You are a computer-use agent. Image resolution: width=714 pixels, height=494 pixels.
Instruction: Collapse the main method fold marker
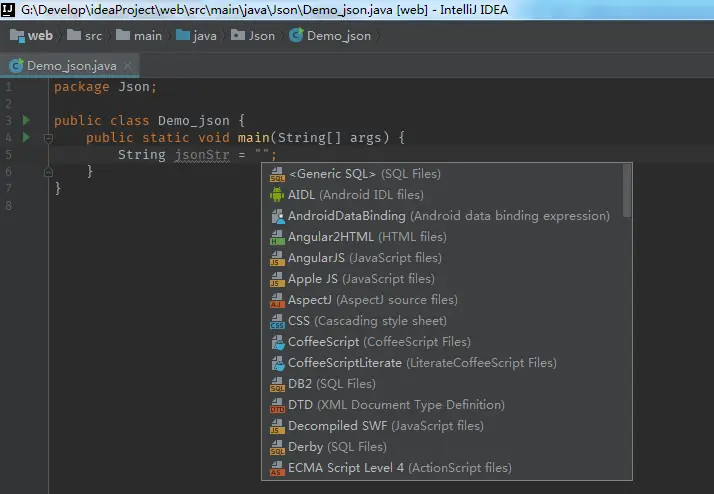tap(48, 138)
